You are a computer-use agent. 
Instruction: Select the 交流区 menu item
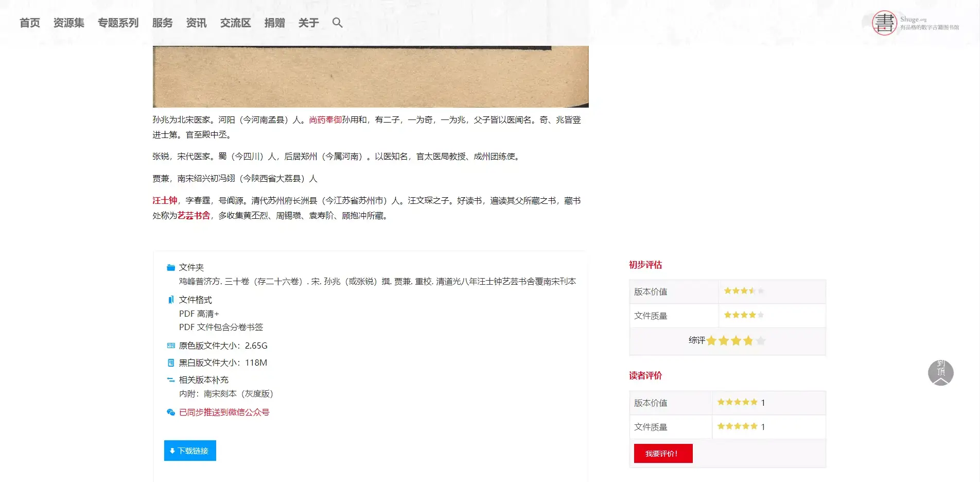(x=235, y=23)
